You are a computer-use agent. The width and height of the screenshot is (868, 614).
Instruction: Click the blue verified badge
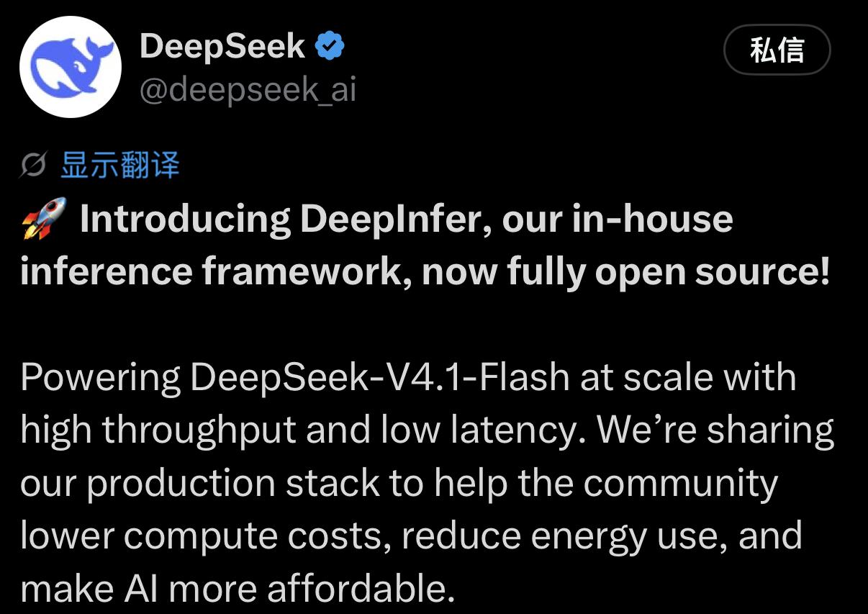point(331,47)
